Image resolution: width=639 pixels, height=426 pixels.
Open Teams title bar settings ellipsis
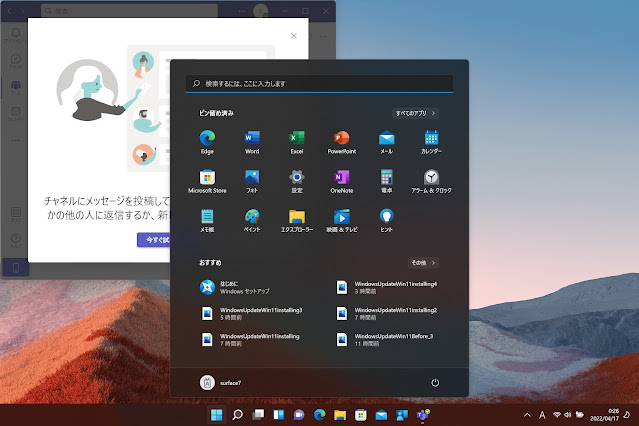coord(242,11)
